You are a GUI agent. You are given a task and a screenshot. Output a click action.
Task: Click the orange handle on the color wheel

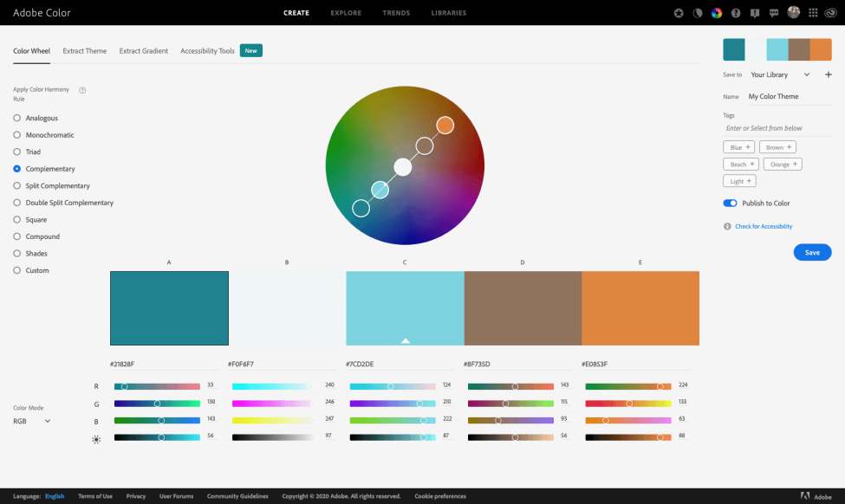click(x=445, y=126)
